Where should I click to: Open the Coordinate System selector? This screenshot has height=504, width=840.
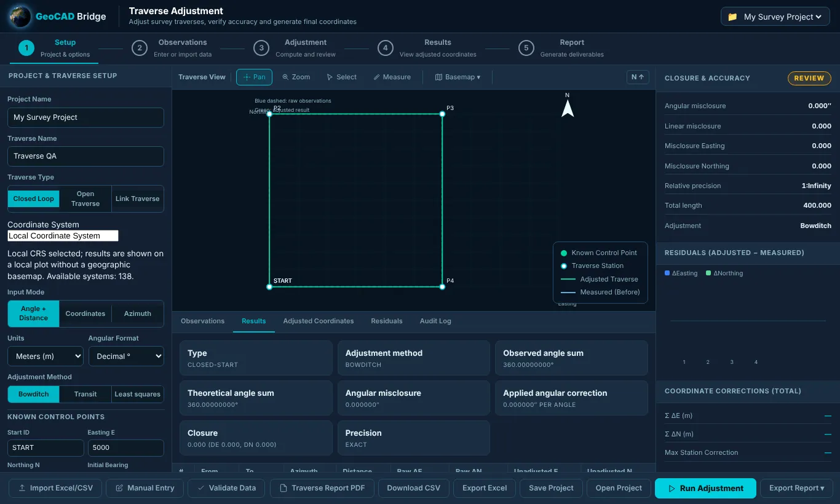[63, 236]
